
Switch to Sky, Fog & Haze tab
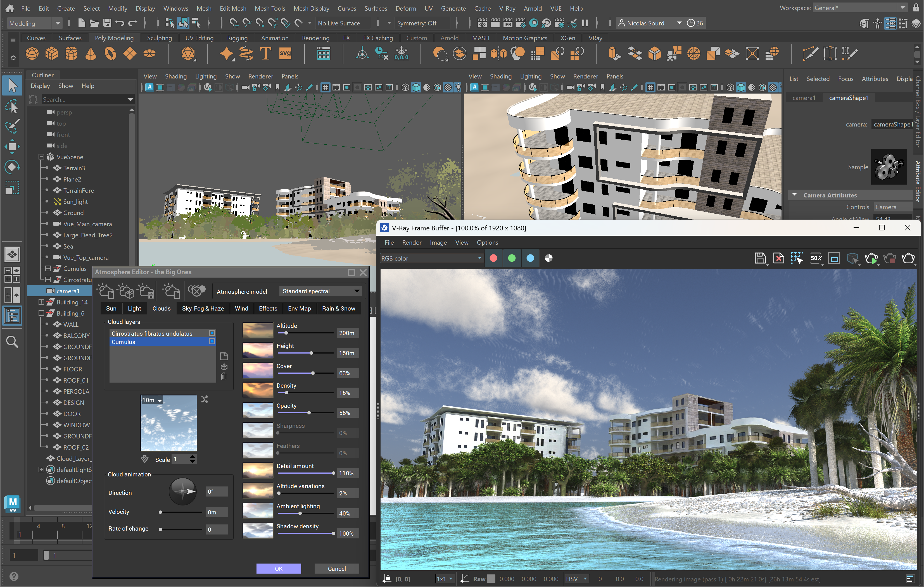(203, 309)
